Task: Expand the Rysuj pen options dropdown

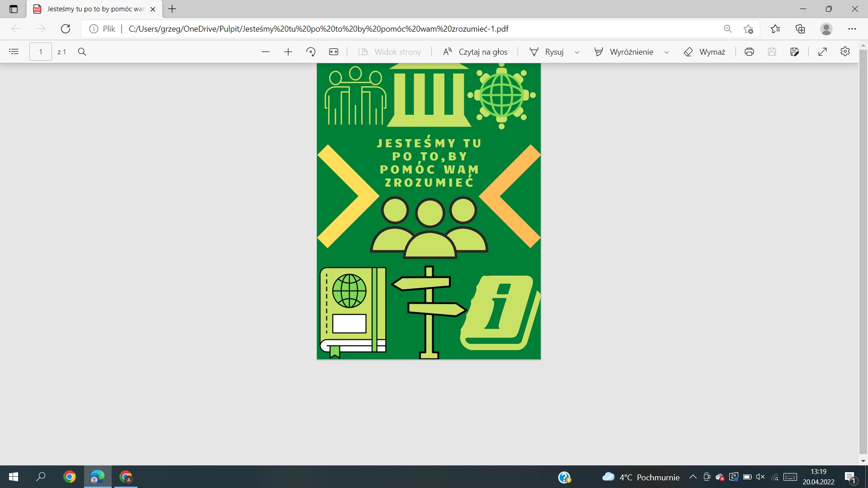Action: (577, 52)
